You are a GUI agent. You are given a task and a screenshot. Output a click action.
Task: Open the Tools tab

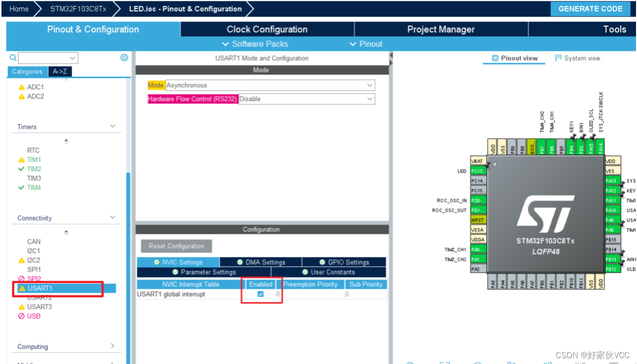614,29
